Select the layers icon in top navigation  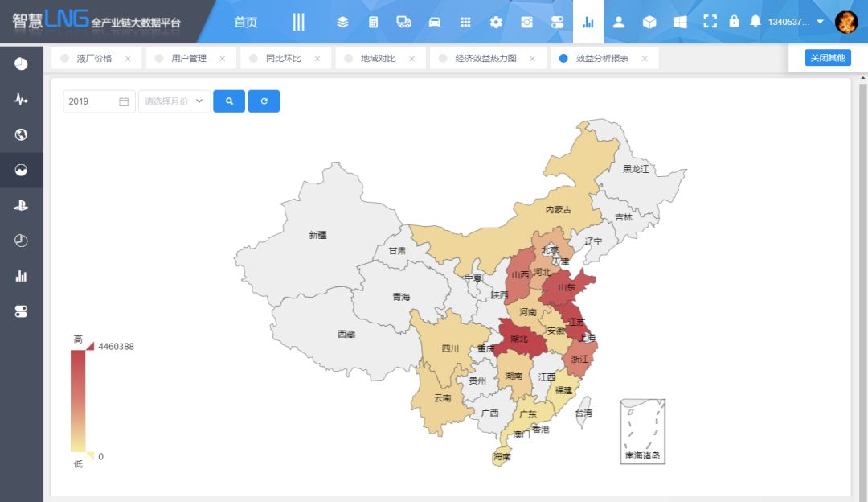[342, 22]
